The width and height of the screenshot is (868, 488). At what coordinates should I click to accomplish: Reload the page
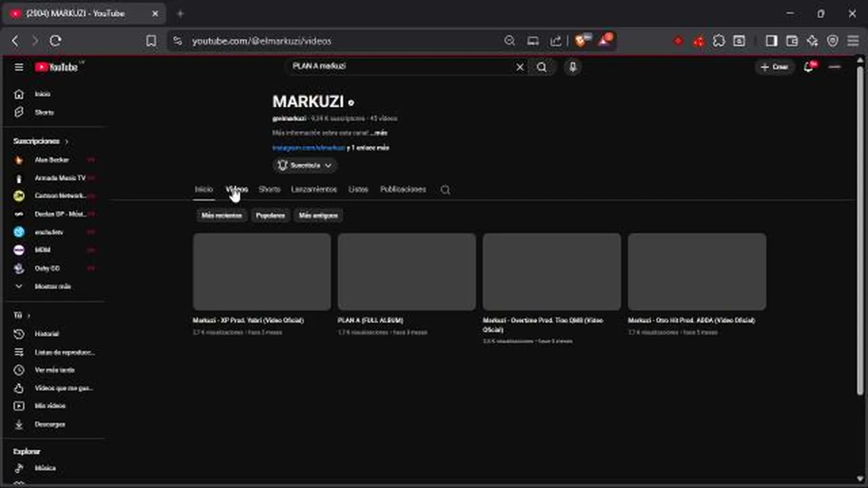pos(56,41)
